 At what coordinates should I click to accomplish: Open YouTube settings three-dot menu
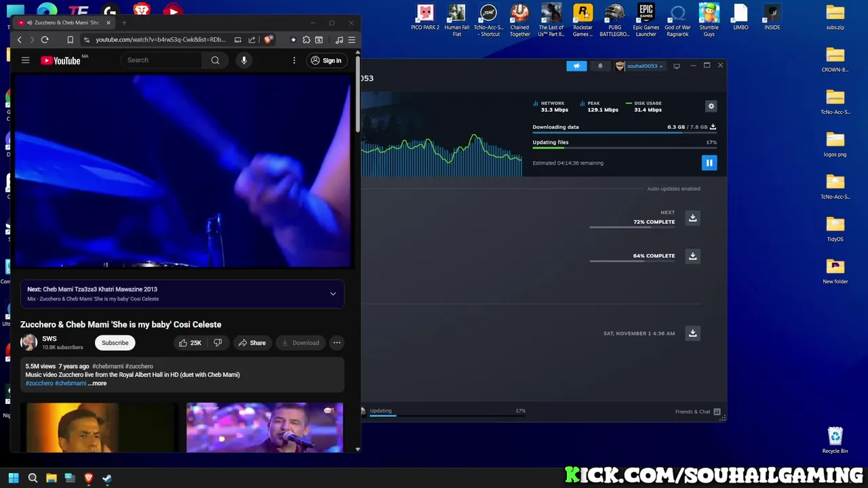click(x=294, y=60)
